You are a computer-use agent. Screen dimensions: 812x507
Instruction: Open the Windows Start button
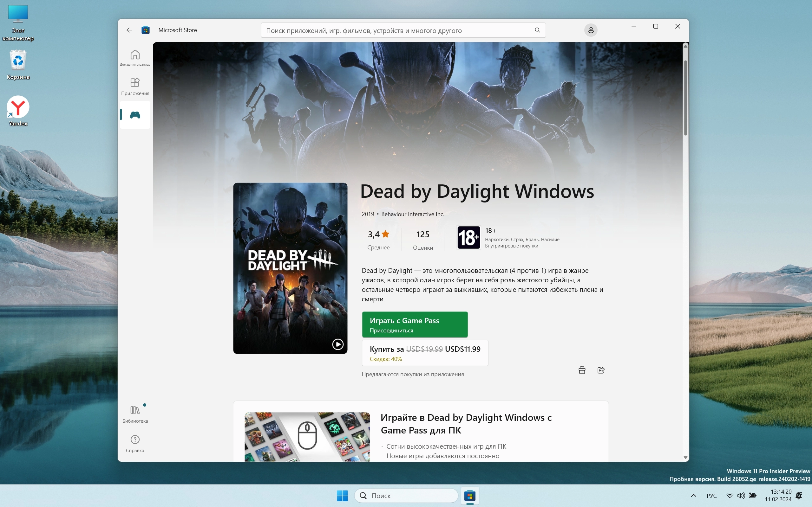pyautogui.click(x=342, y=495)
